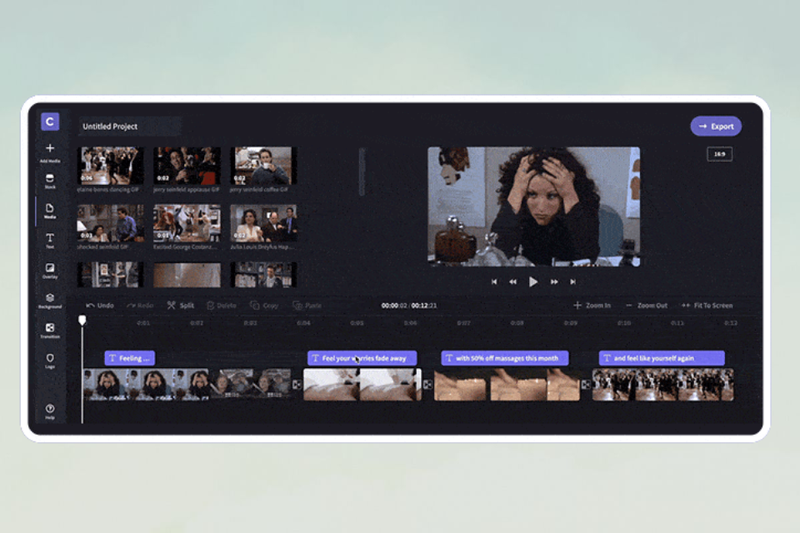
Task: Select the Excited George Costanza thumbnail
Action: pos(187,223)
